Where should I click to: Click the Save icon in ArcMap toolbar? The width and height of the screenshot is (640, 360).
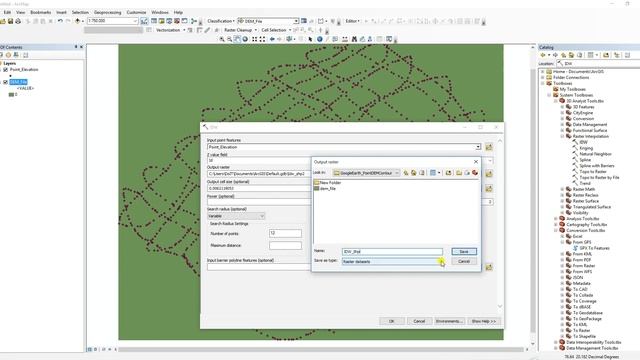tap(11, 21)
